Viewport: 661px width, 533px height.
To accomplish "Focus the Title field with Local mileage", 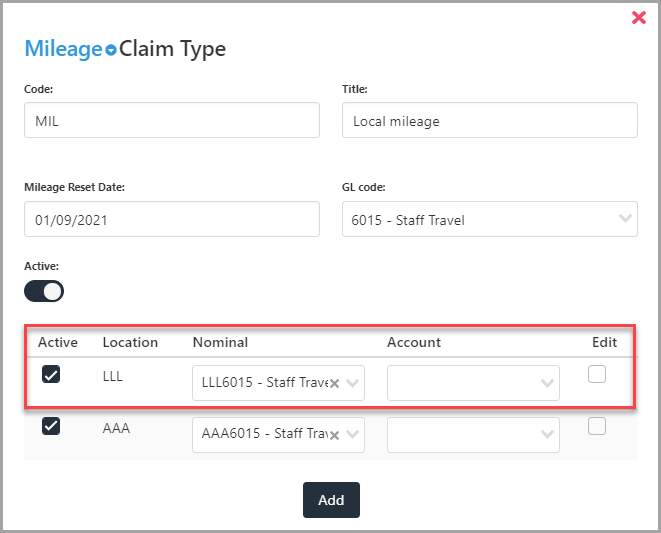I will coord(489,120).
